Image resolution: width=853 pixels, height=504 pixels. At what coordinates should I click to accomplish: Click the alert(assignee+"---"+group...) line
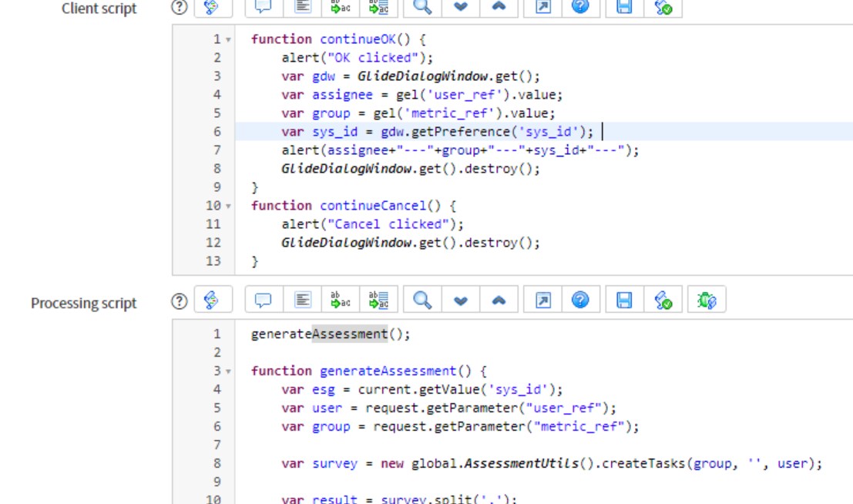pyautogui.click(x=460, y=150)
